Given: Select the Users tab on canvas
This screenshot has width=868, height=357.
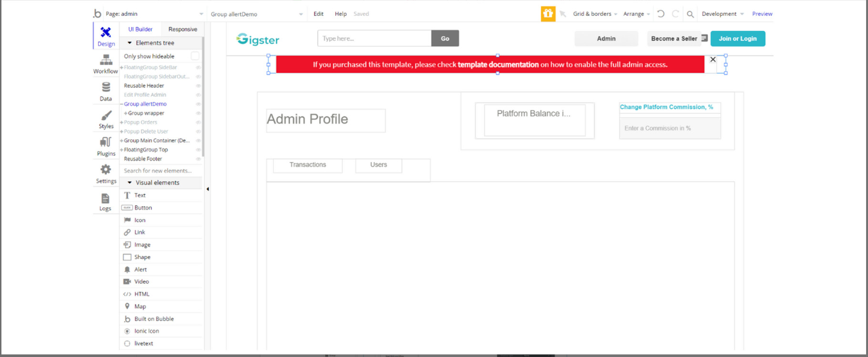Looking at the screenshot, I should (379, 165).
